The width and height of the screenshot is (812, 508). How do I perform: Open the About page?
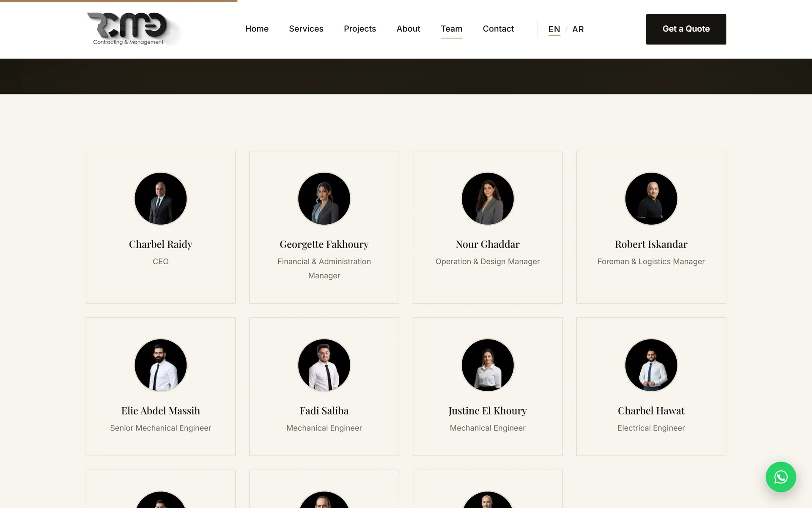(408, 29)
